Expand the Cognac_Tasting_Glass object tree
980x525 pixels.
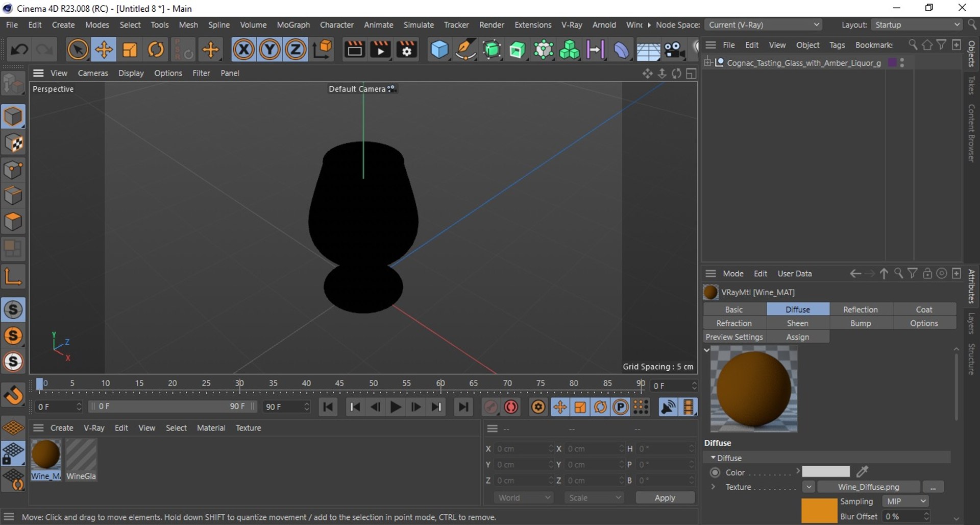pos(707,62)
